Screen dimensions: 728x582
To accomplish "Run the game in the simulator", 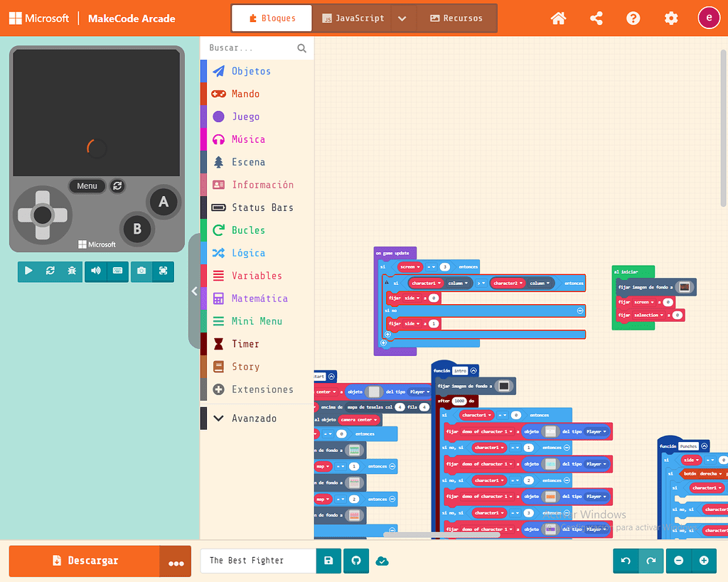I will pyautogui.click(x=28, y=271).
